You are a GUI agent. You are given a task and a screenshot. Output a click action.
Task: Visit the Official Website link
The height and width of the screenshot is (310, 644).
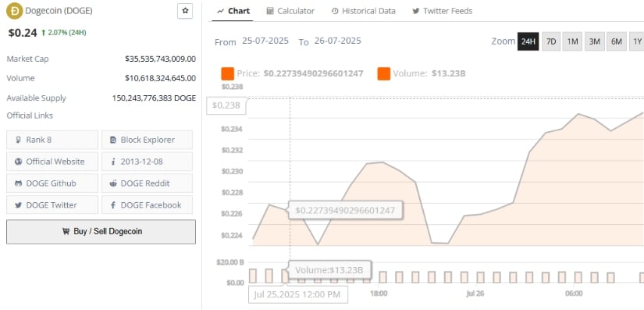pos(52,162)
